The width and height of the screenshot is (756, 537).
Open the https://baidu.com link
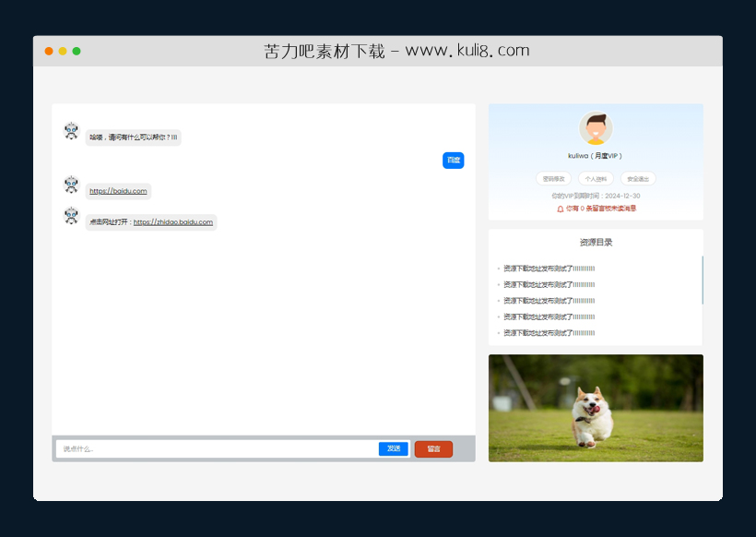[118, 191]
